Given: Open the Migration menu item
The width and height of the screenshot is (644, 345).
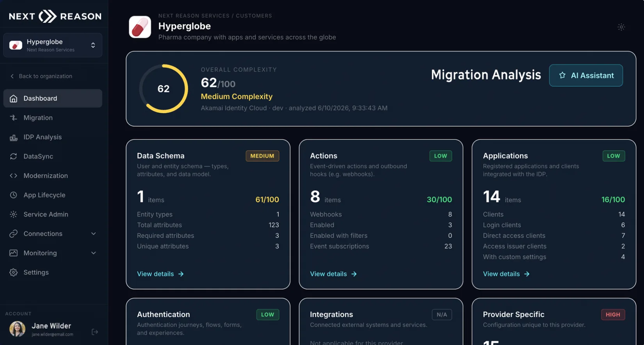Looking at the screenshot, I should (x=53, y=117).
